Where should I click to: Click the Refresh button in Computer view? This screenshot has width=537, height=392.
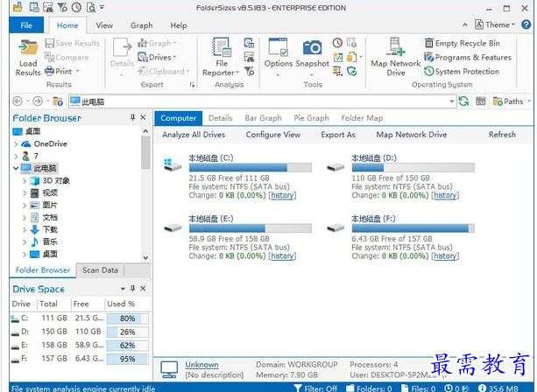502,135
